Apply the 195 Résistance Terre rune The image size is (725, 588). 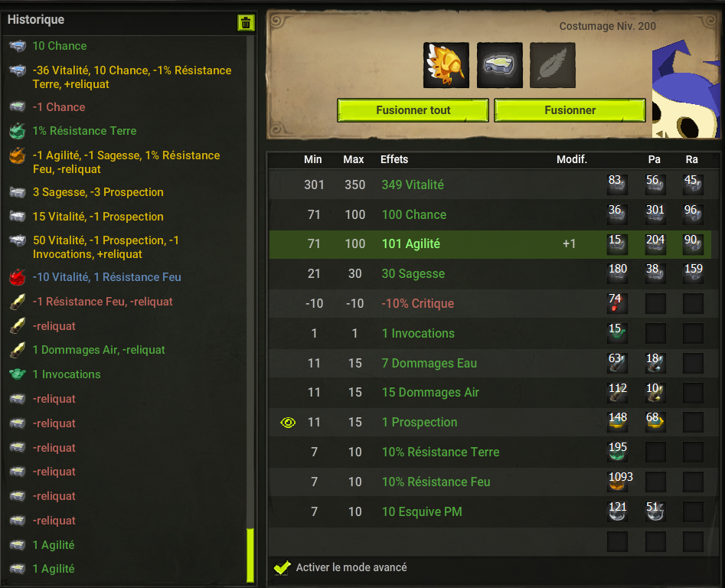pos(617,452)
